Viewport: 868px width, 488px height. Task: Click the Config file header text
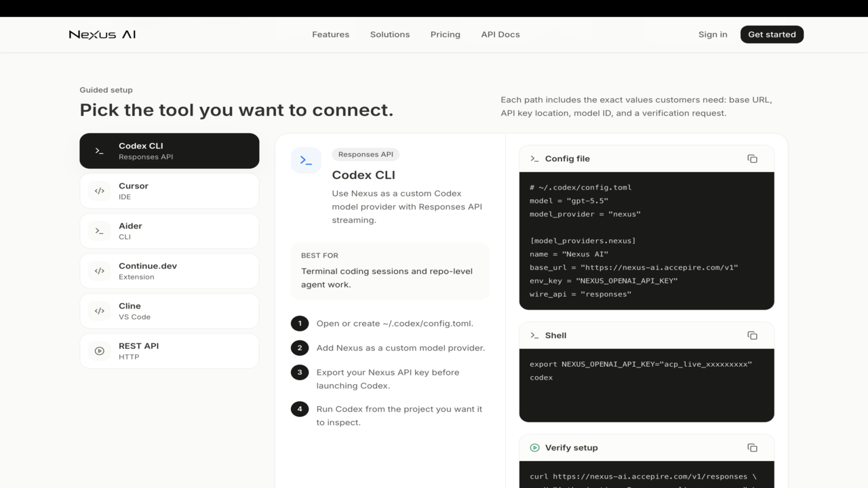click(x=568, y=159)
